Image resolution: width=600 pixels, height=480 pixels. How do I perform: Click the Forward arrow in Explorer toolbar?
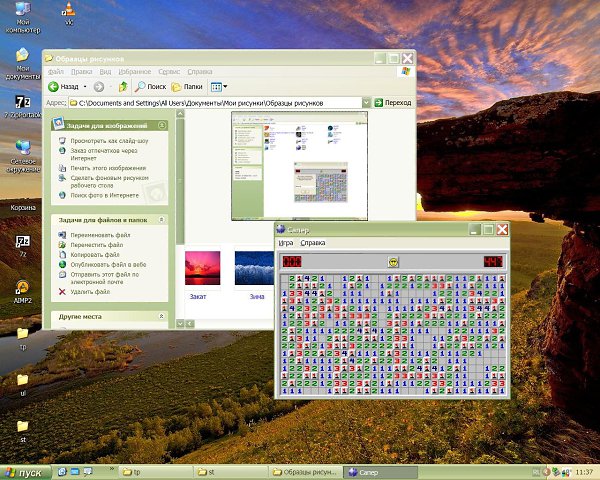99,87
